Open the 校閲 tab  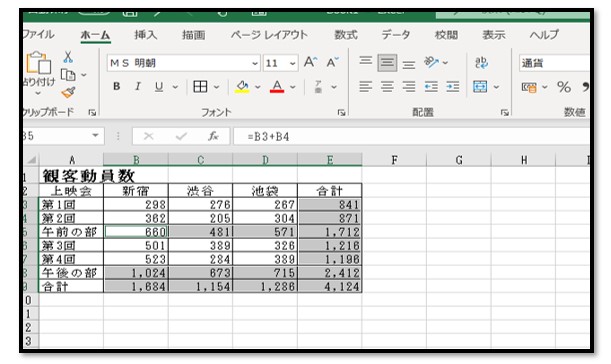pos(446,35)
